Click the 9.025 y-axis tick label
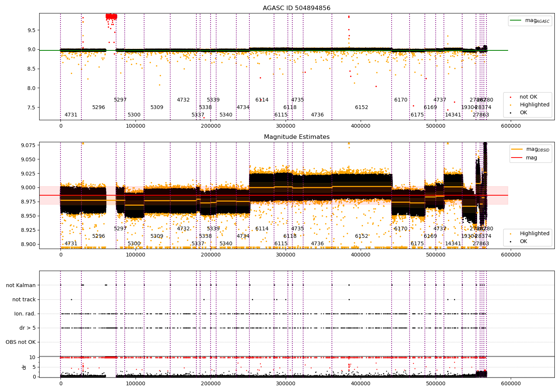Viewport: 560px width, 392px height. tap(28, 173)
